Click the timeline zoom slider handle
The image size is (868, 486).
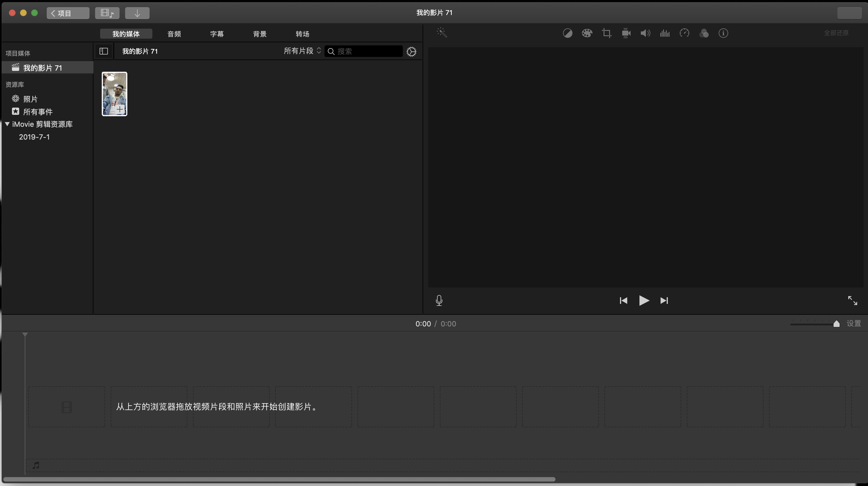click(x=836, y=324)
